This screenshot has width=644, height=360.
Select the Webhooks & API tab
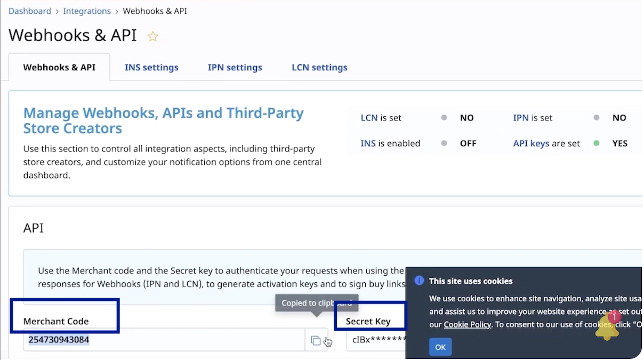pos(59,67)
